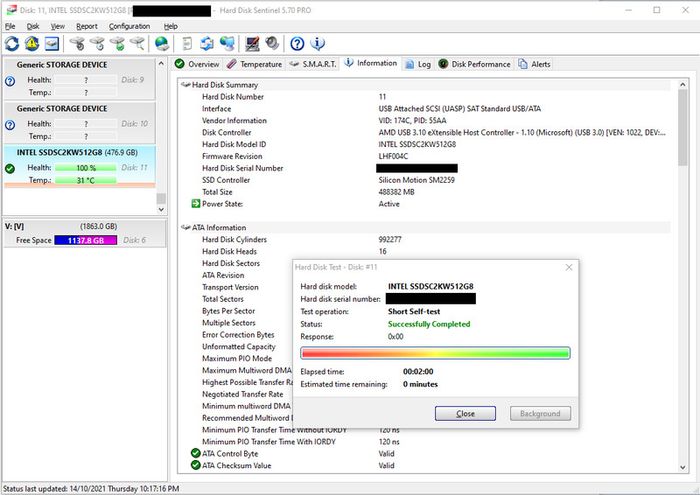Switch to the Temperature tab
The height and width of the screenshot is (495, 700).
click(x=254, y=64)
